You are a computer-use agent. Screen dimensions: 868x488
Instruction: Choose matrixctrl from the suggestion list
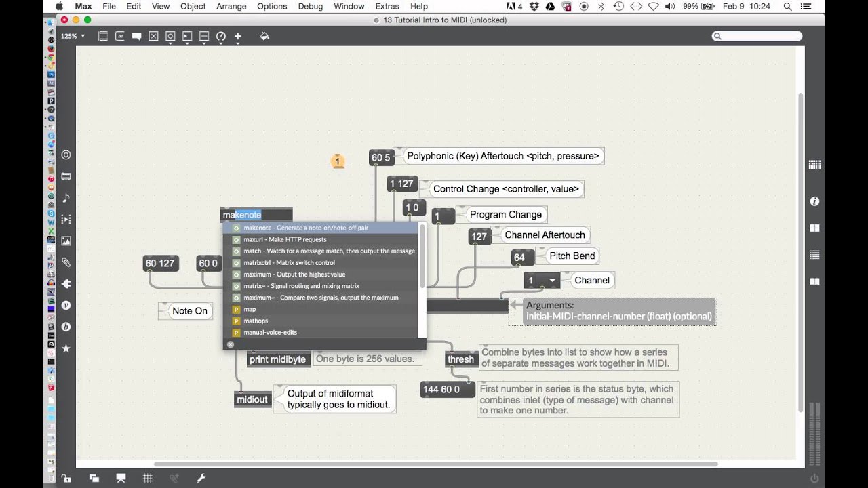321,262
